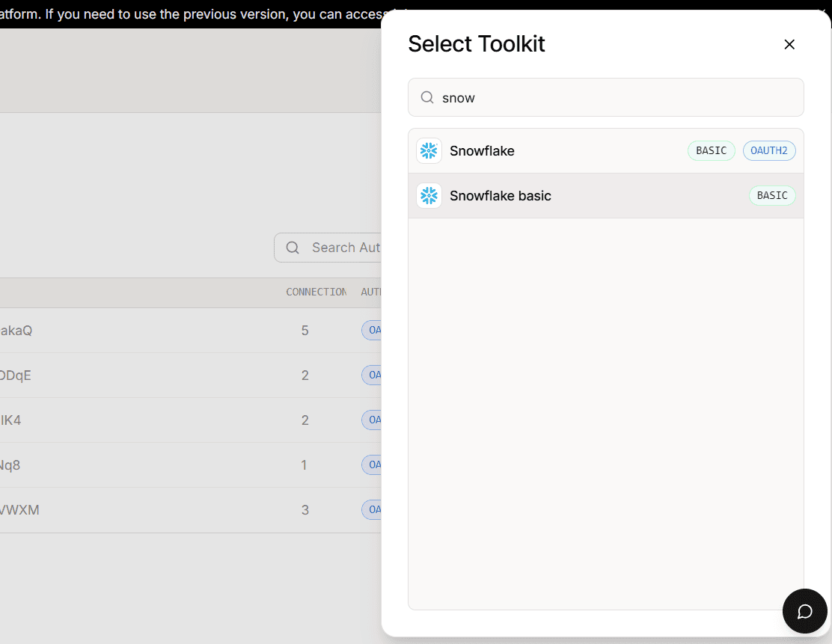
Task: Open the row ending in VWXM
Action: click(191, 510)
